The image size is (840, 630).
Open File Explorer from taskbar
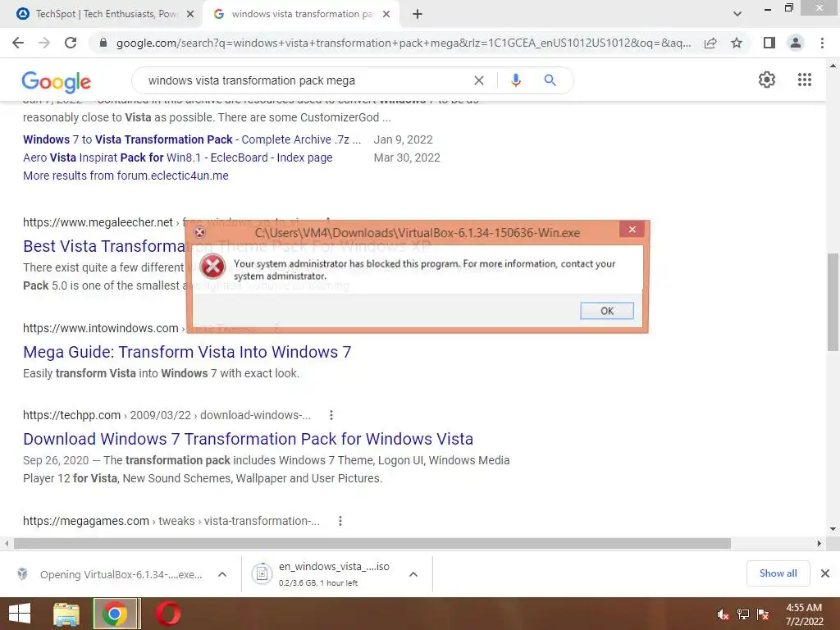tap(66, 614)
